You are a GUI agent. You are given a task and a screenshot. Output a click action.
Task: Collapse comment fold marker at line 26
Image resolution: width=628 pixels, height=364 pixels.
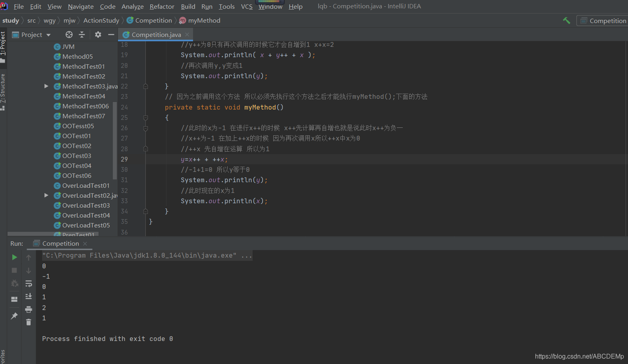145,128
